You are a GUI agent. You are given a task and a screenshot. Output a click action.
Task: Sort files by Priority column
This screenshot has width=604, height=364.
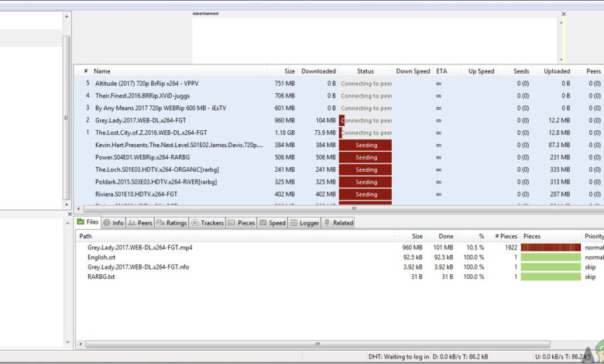click(594, 236)
